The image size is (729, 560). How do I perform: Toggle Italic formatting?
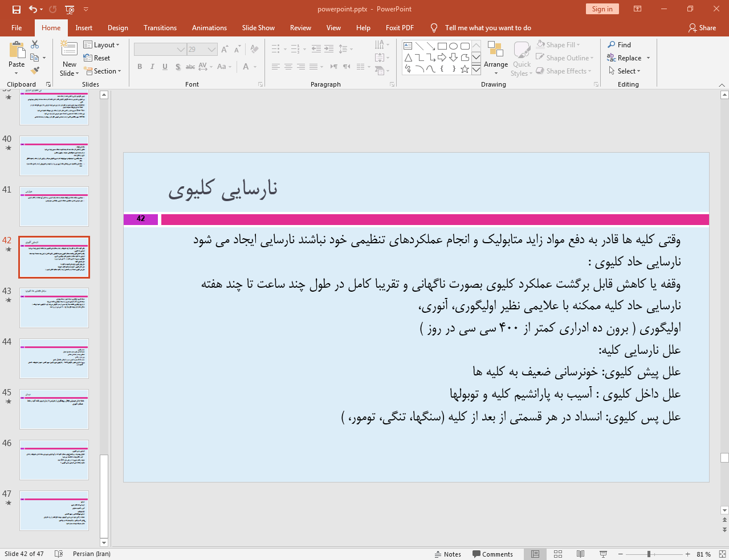tap(152, 67)
